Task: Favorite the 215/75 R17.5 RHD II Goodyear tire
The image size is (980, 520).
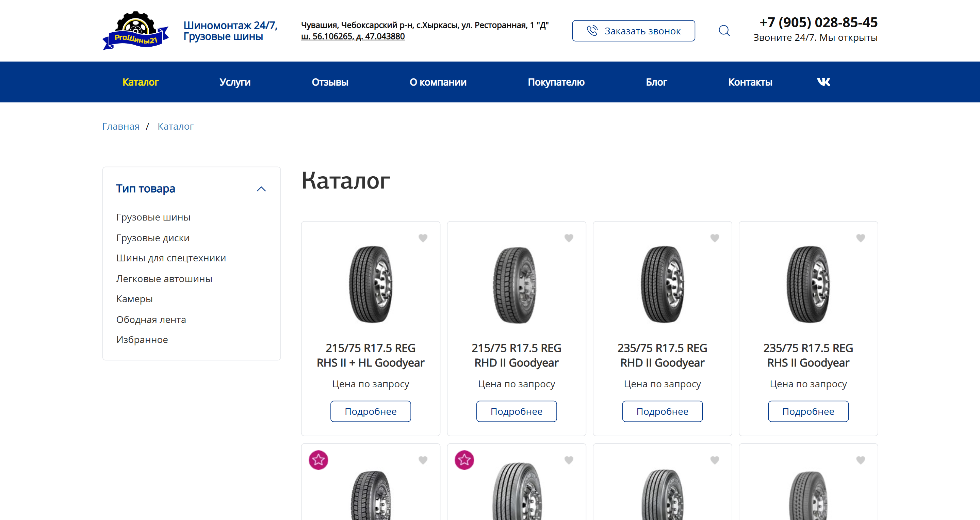Action: tap(569, 238)
